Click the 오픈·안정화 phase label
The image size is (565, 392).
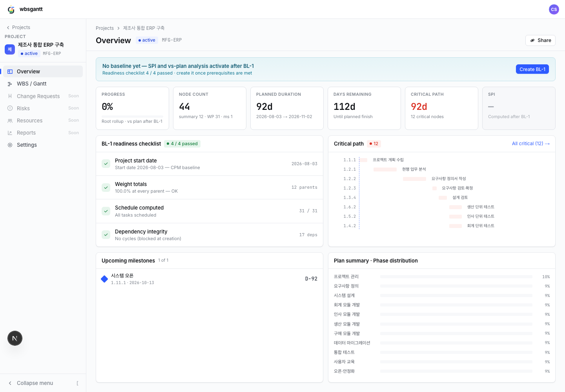tap(344, 371)
